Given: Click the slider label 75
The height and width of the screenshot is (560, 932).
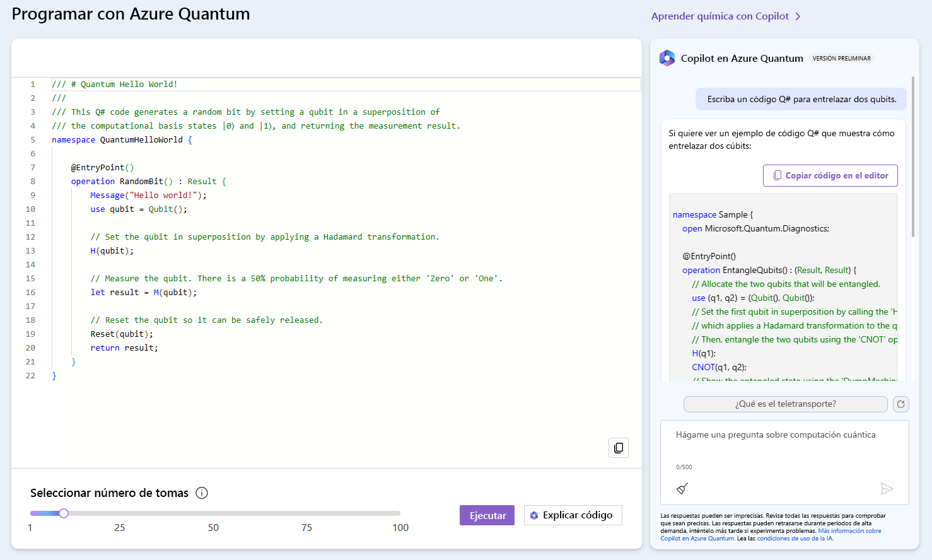Looking at the screenshot, I should pos(306,528).
